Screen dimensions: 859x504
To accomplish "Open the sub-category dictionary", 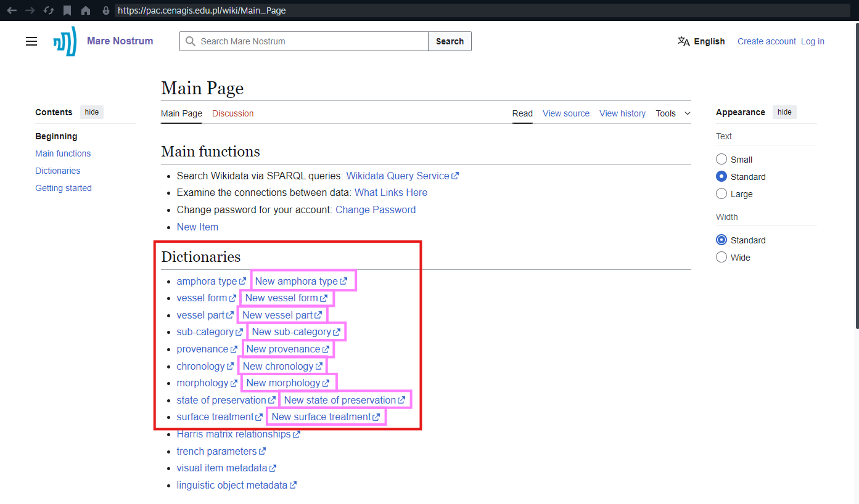I will pos(210,331).
